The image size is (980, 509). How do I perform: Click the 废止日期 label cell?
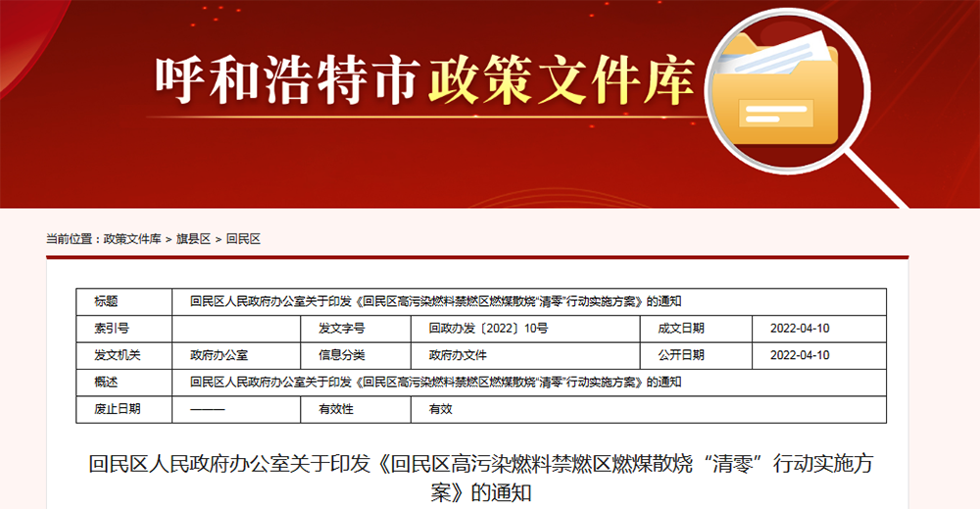[123, 409]
